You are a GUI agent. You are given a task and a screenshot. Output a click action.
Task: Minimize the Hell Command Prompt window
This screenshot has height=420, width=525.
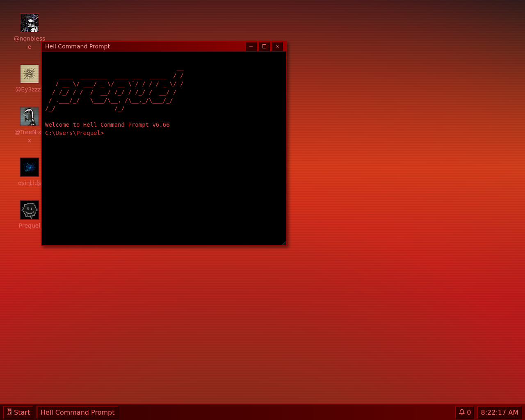(x=251, y=46)
